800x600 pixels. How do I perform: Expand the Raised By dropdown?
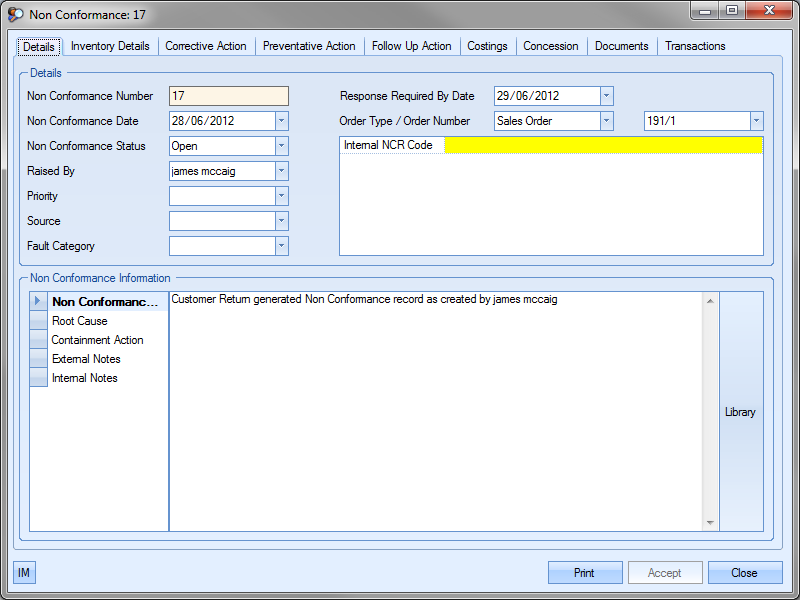pos(281,171)
